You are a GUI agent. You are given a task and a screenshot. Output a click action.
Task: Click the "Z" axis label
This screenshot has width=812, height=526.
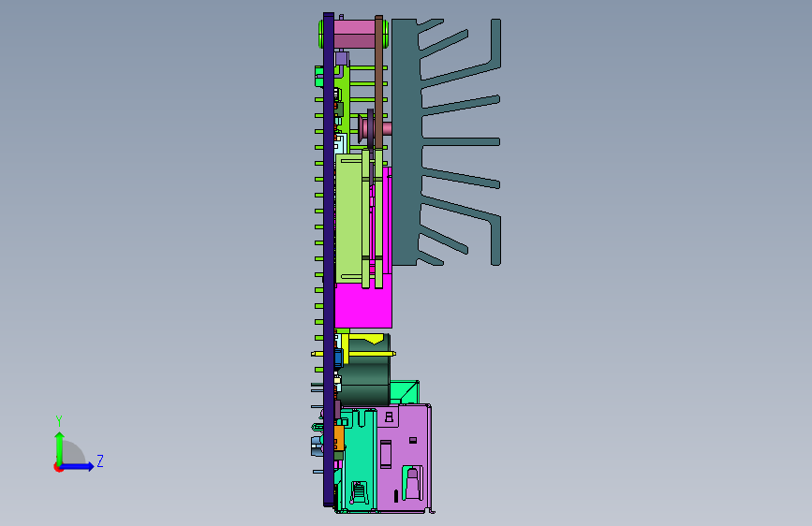pos(100,460)
